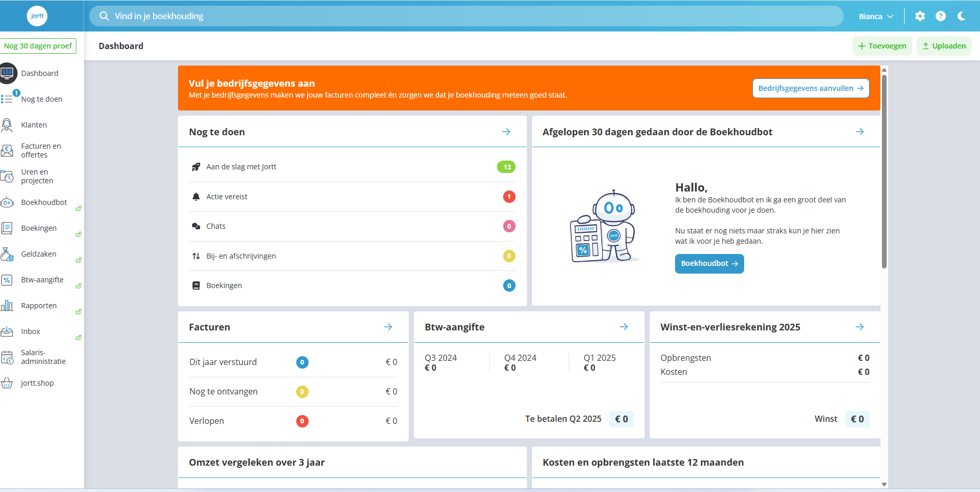Open the help question mark icon
The image size is (980, 492).
click(941, 16)
